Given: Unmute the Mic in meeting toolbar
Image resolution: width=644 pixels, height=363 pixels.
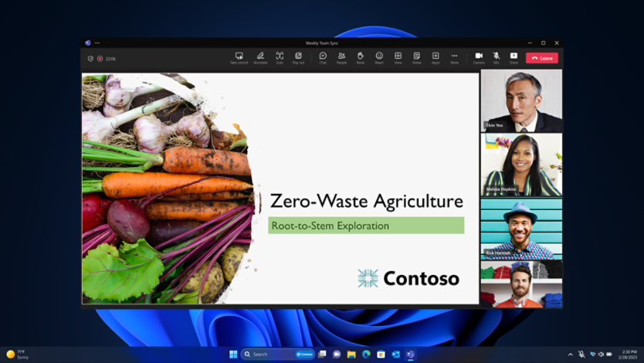Looking at the screenshot, I should pos(497,56).
